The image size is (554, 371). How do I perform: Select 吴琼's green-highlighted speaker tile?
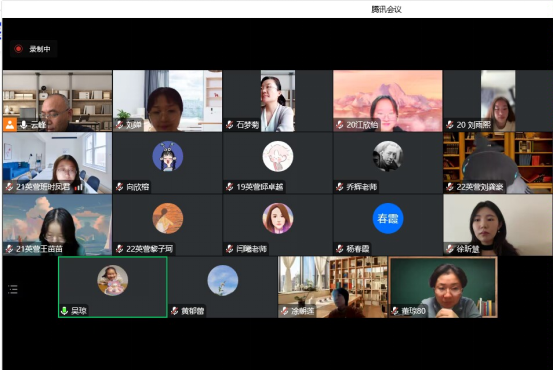point(113,287)
